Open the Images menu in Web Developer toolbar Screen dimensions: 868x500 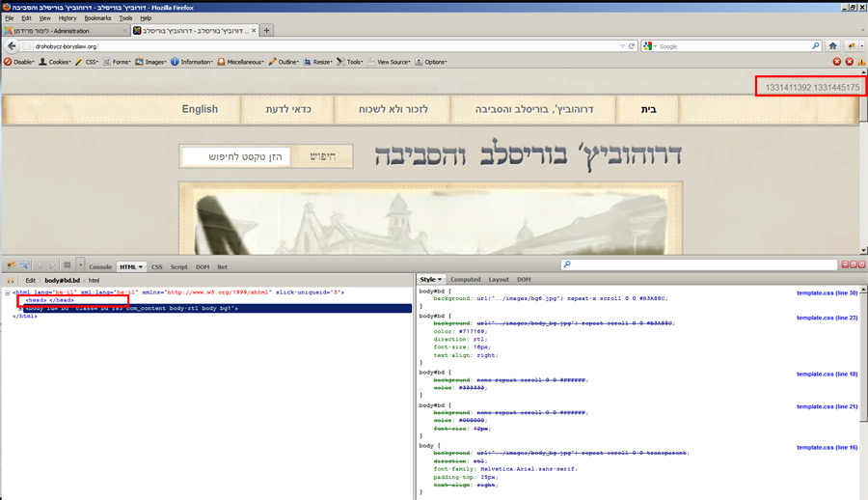(150, 62)
